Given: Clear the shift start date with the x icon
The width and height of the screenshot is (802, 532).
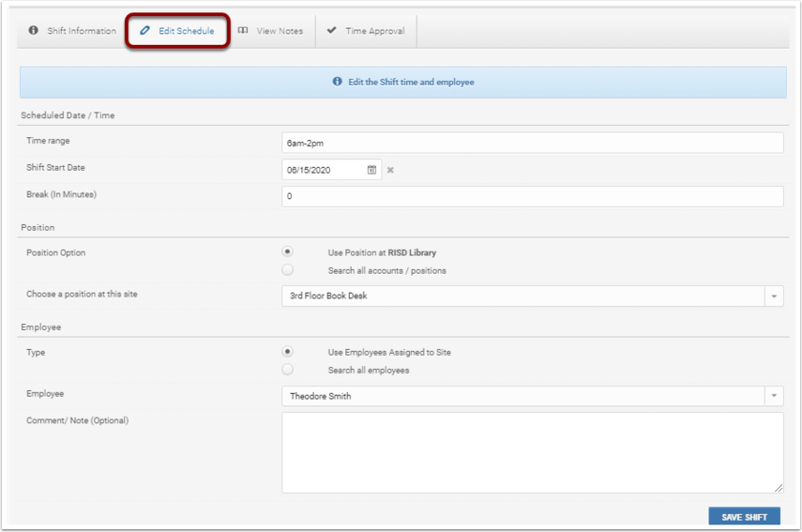Looking at the screenshot, I should [390, 170].
